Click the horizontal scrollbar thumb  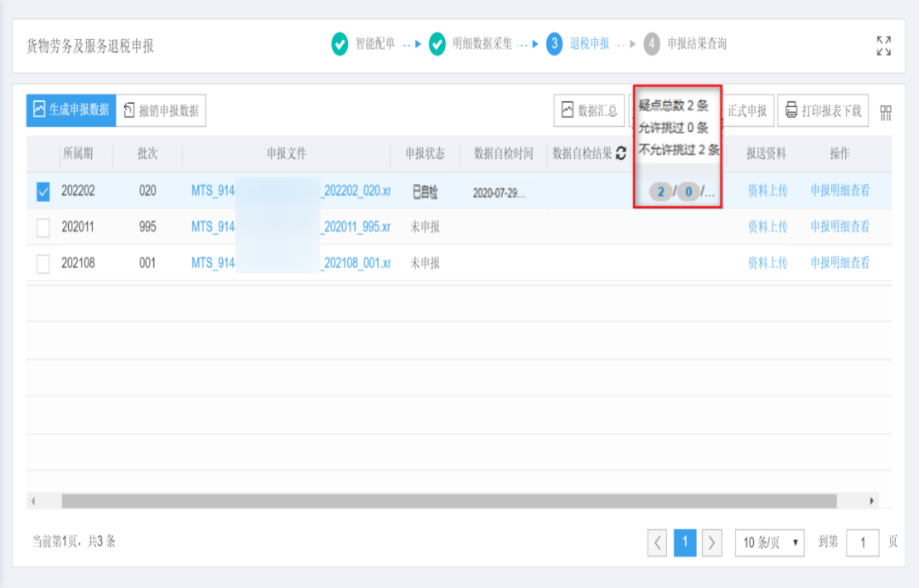click(448, 501)
